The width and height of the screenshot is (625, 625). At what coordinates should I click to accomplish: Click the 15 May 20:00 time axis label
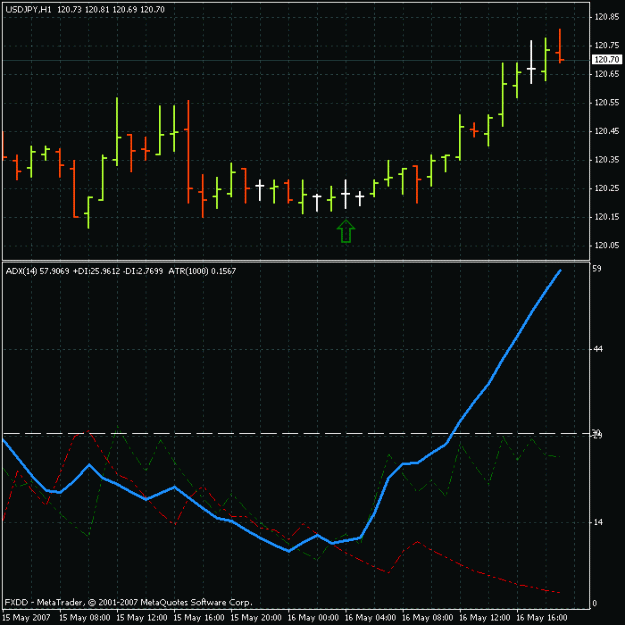coord(256,618)
